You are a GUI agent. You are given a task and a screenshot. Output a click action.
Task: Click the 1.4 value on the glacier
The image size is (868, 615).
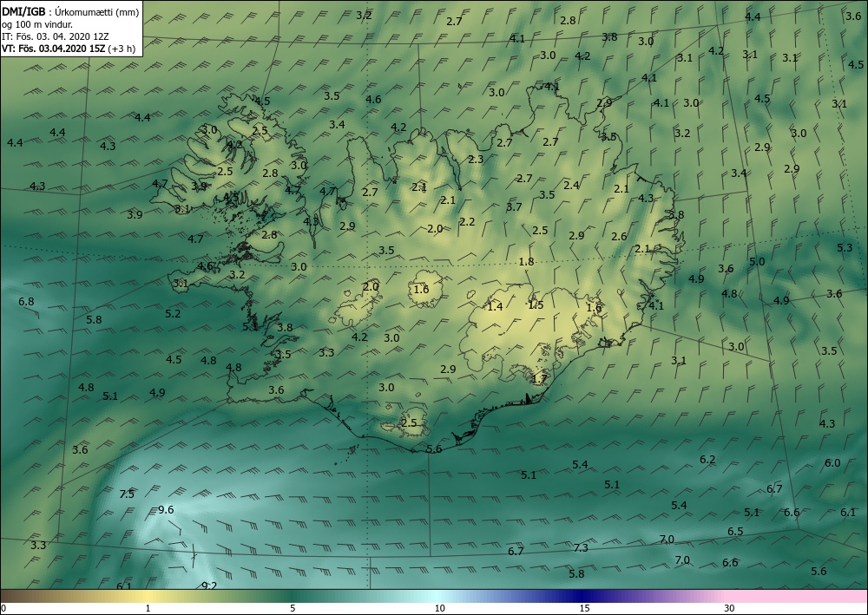495,306
